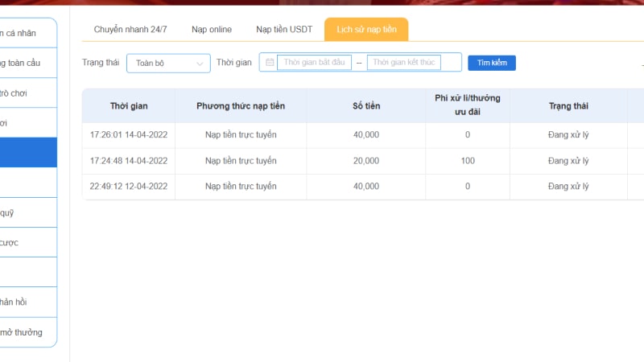644x362 pixels.
Task: Click the Thời gian column header
Action: (129, 106)
